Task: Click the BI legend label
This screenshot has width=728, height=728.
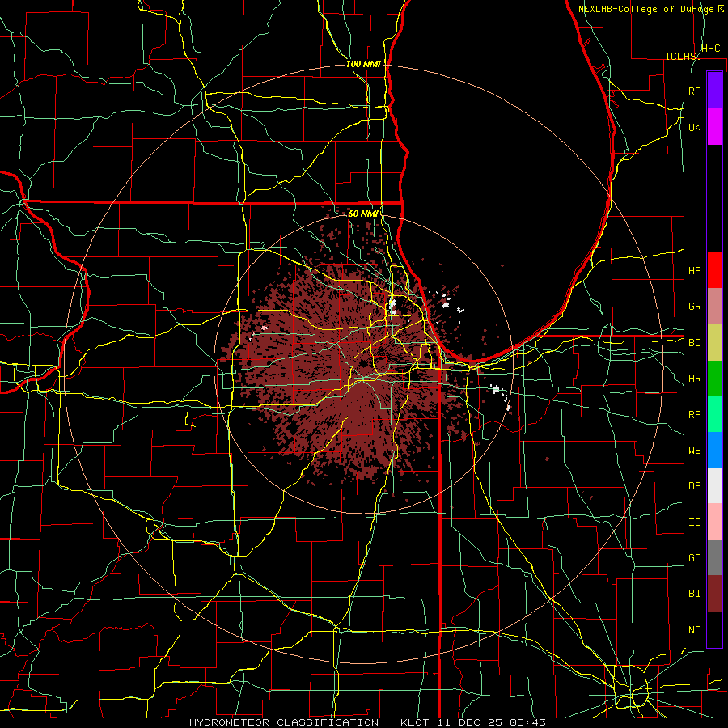Action: [695, 594]
